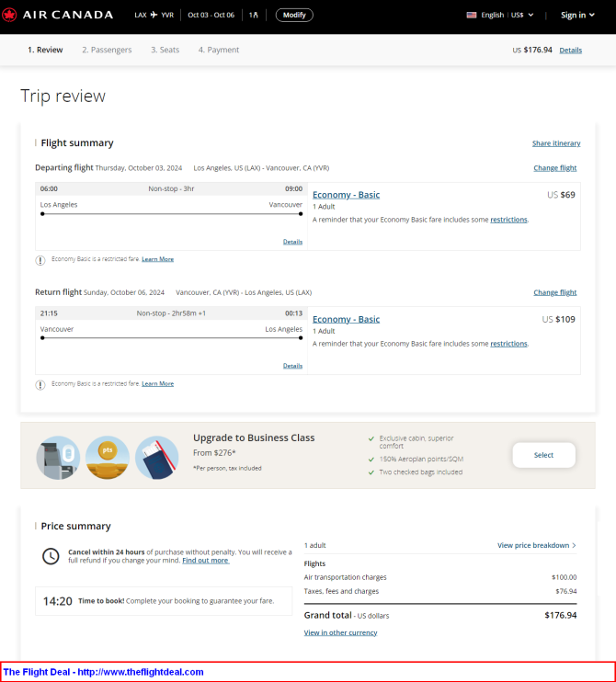Click Learn More under the return flight
The height and width of the screenshot is (682, 616).
pos(157,383)
